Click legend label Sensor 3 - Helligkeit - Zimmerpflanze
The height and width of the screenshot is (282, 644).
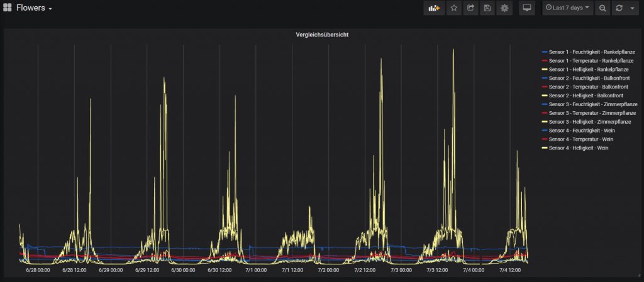click(592, 122)
